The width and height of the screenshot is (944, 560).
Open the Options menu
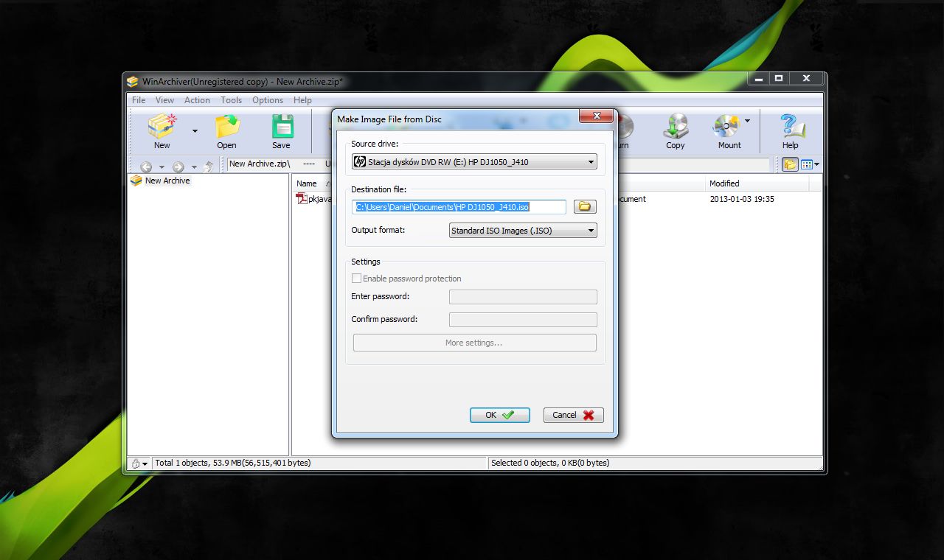268,100
